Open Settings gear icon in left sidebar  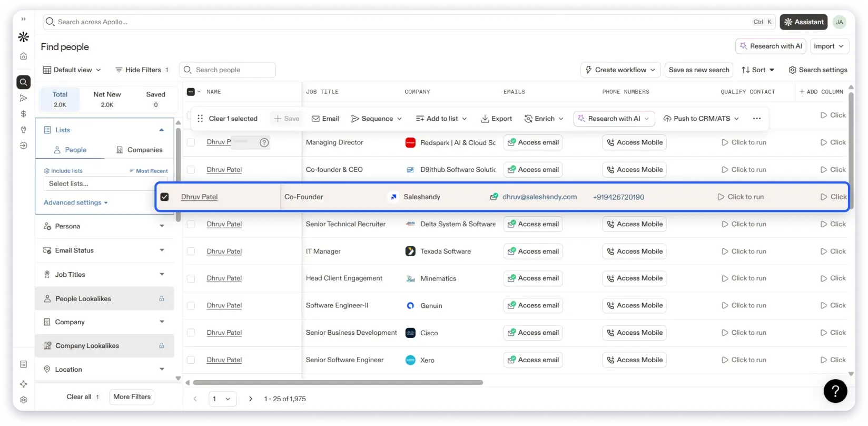coord(23,400)
